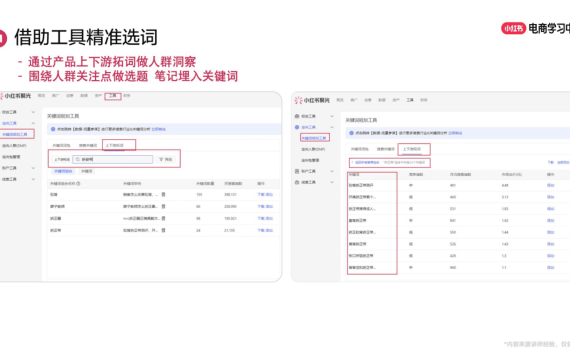Click 下载 link in the 驼背 row
The width and height of the screenshot is (570, 360).
pos(261,195)
